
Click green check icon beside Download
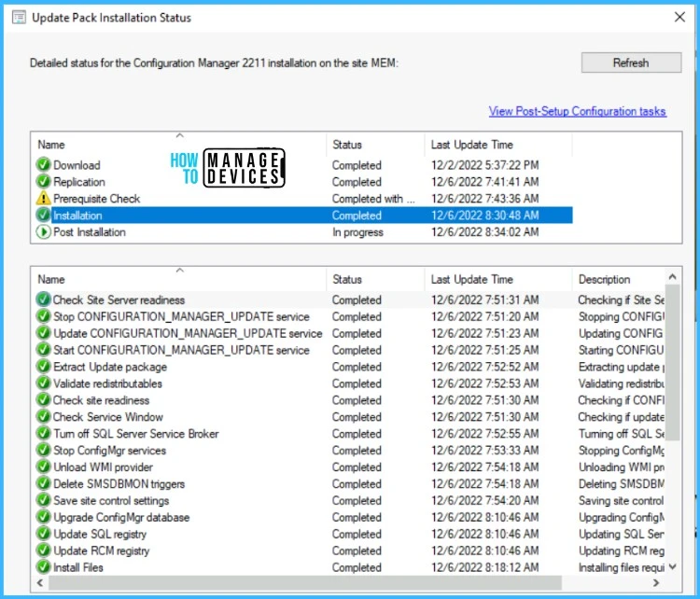pos(43,165)
